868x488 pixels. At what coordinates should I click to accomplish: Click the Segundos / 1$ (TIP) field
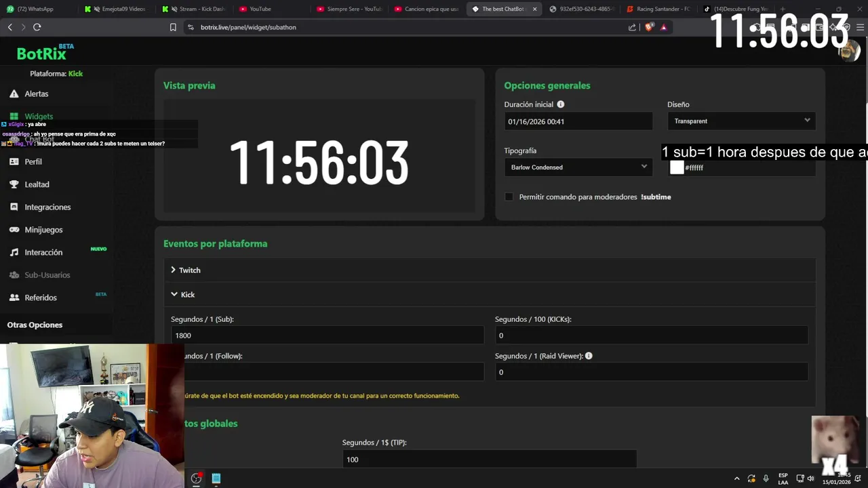[490, 459]
